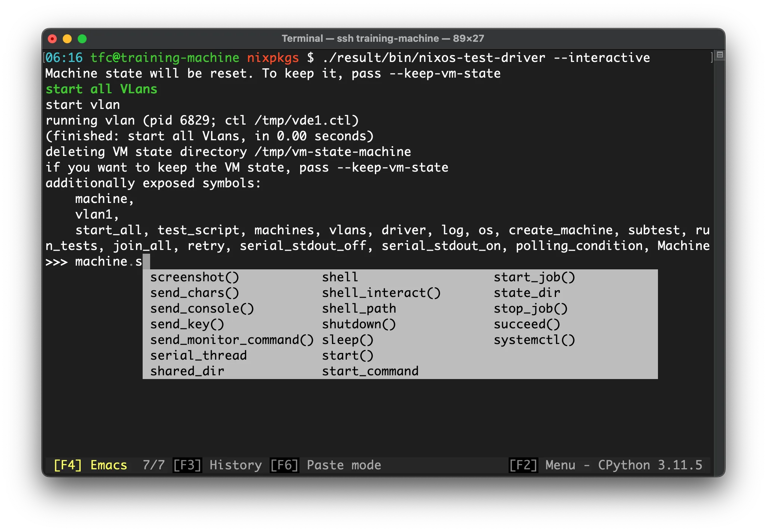Click the document icon in the top-right corner
The image size is (767, 532).
click(x=719, y=55)
